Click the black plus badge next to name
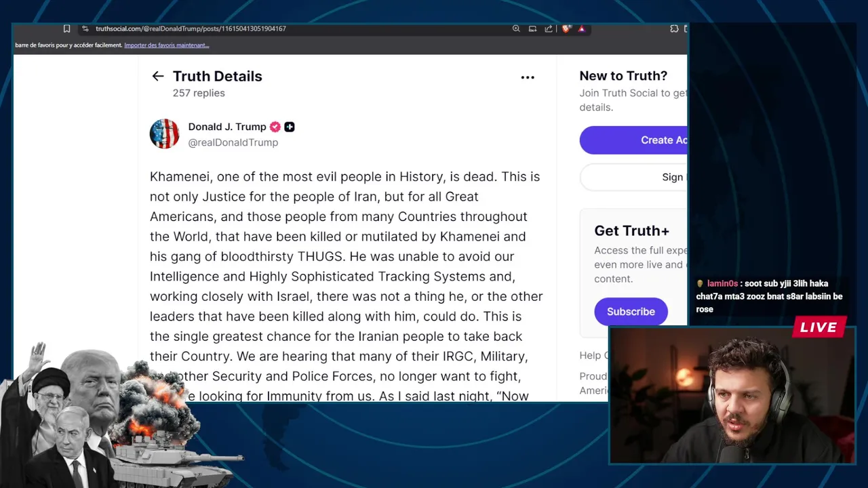 (x=290, y=127)
